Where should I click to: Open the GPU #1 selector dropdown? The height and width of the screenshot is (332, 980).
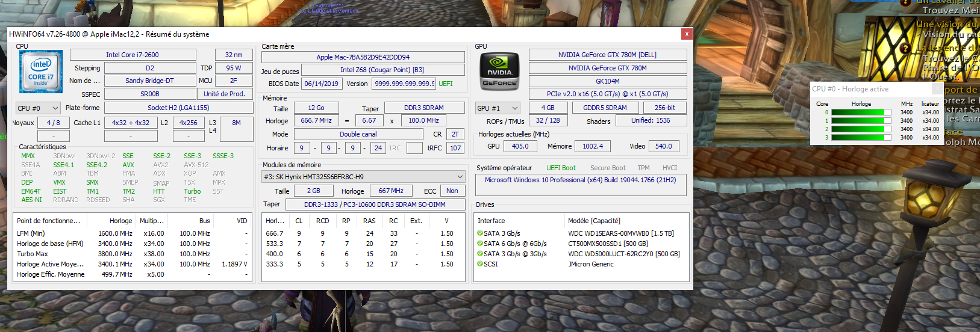498,108
